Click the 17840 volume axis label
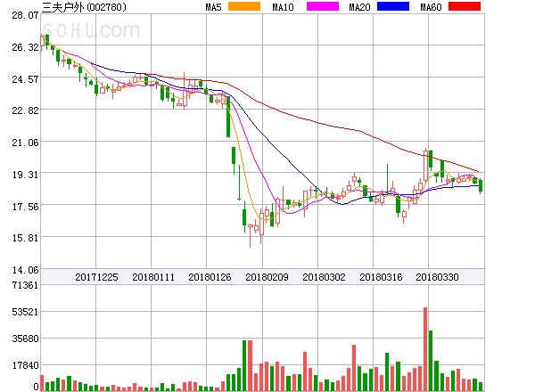Image resolution: width=535 pixels, height=392 pixels. 25,365
